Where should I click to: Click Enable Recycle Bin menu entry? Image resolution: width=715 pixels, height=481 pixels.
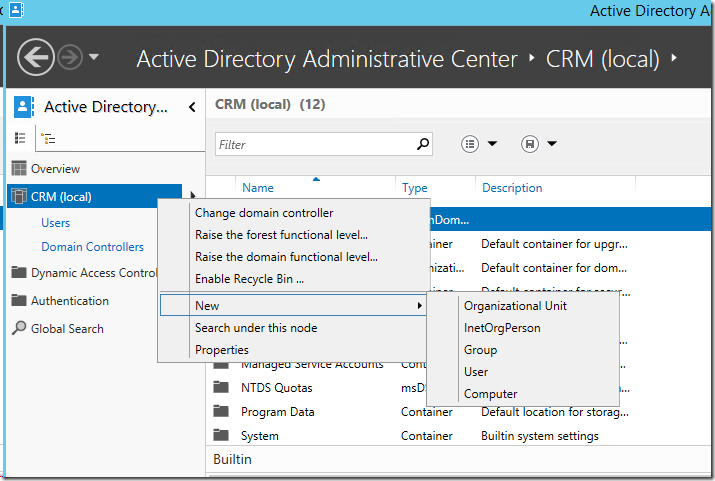249,279
